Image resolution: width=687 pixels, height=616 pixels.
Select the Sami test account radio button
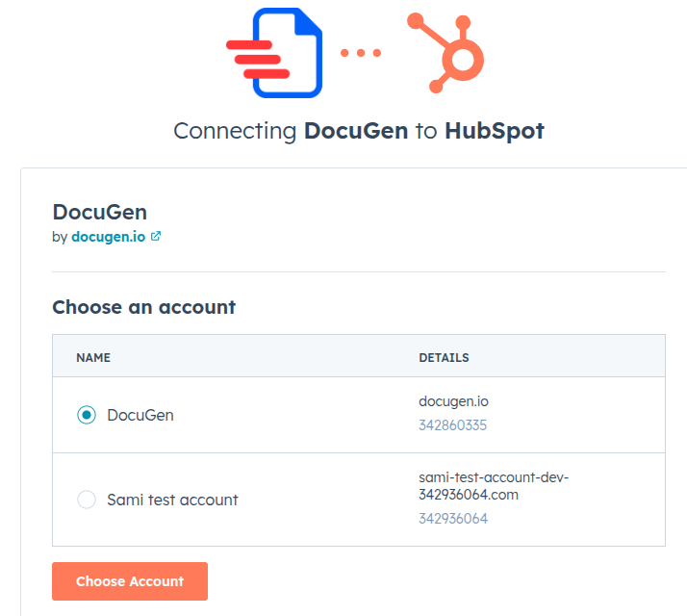click(x=87, y=500)
